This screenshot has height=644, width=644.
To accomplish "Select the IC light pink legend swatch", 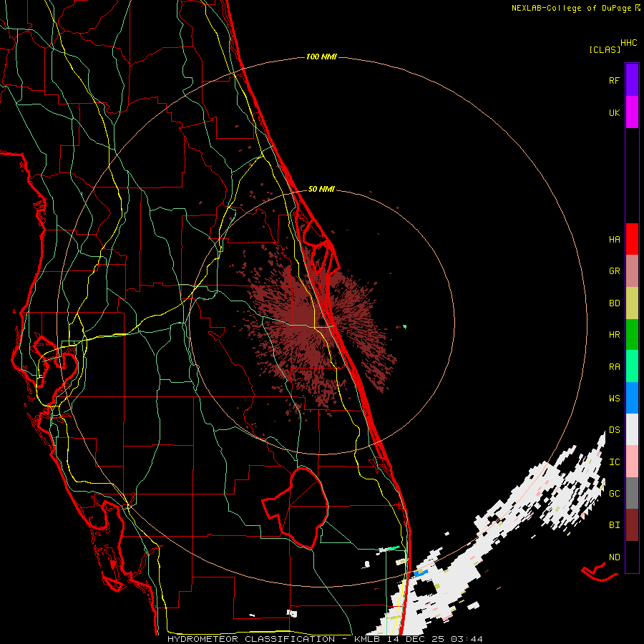I will coord(632,462).
